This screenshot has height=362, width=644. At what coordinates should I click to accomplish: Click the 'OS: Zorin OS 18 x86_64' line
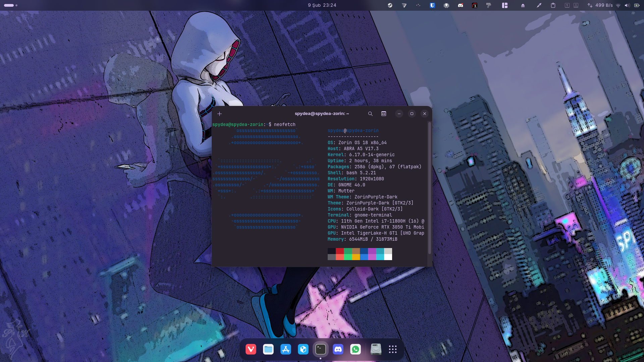(357, 143)
